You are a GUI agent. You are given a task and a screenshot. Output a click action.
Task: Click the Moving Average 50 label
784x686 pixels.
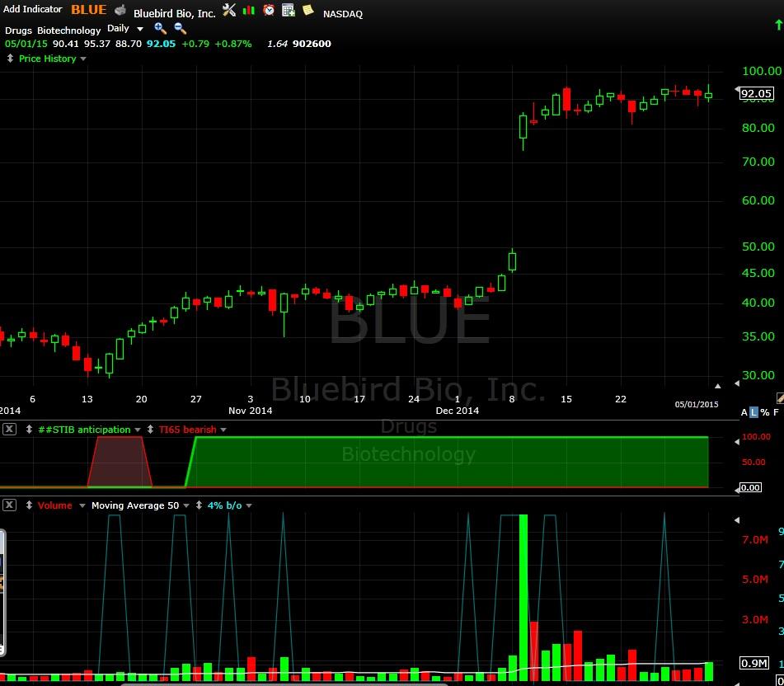[135, 505]
